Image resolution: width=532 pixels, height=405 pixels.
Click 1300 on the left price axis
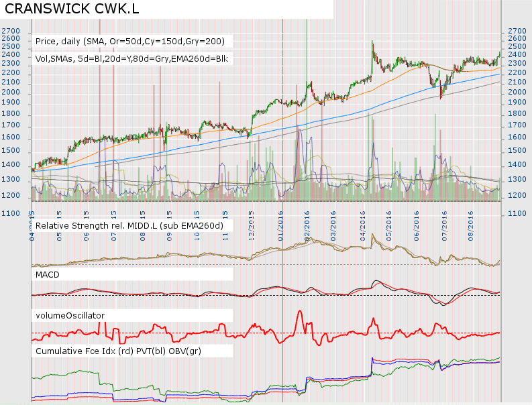coord(11,179)
